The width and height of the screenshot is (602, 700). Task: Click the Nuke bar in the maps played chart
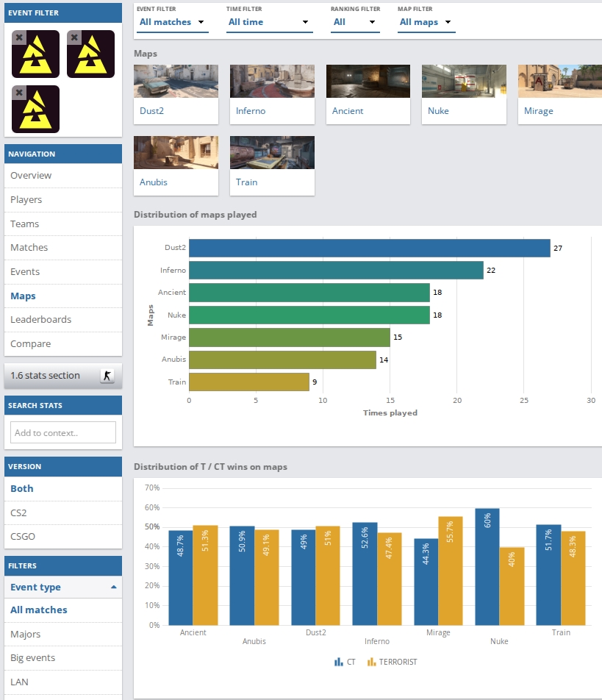[x=309, y=315]
